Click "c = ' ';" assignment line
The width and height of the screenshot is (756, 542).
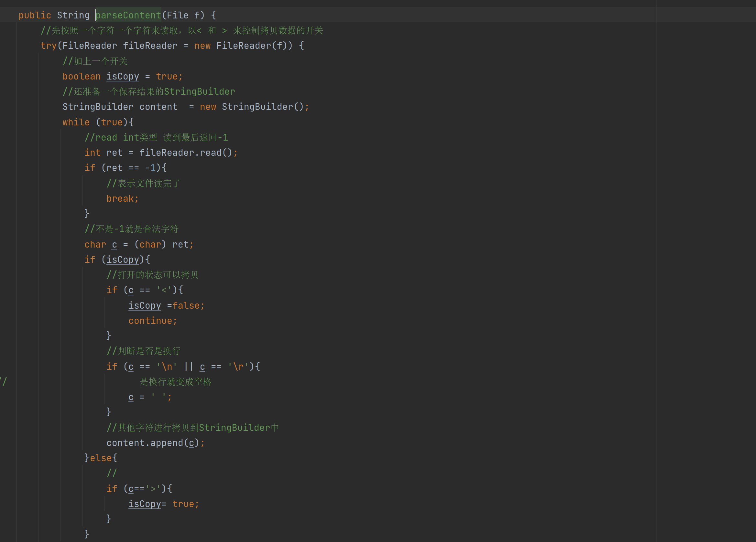click(150, 397)
